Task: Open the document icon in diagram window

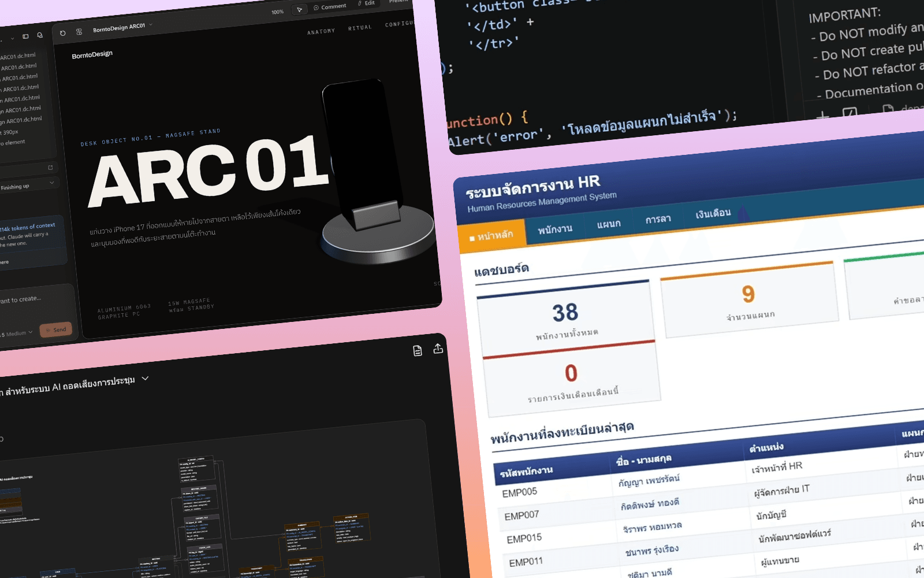Action: coord(418,351)
